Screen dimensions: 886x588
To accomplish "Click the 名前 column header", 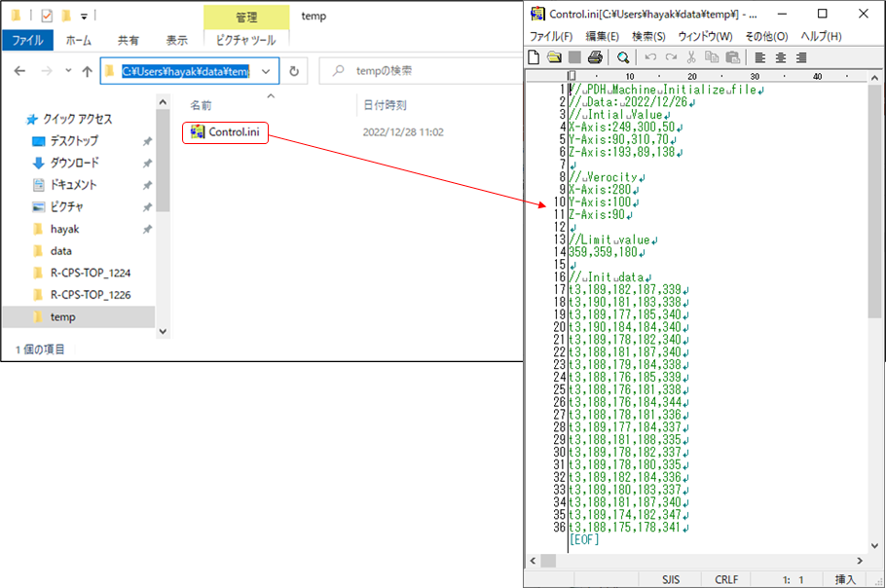I will pyautogui.click(x=201, y=104).
